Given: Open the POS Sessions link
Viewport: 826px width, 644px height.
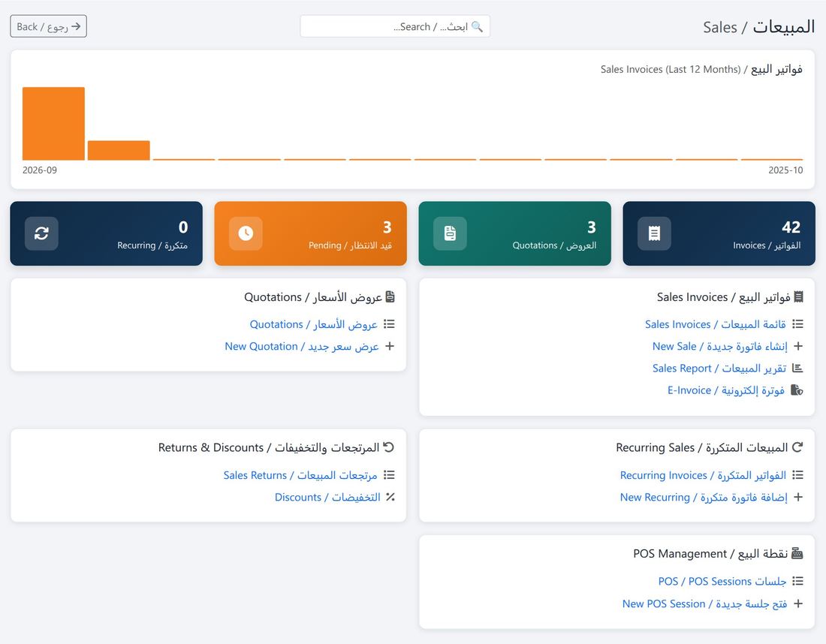Looking at the screenshot, I should click(722, 582).
